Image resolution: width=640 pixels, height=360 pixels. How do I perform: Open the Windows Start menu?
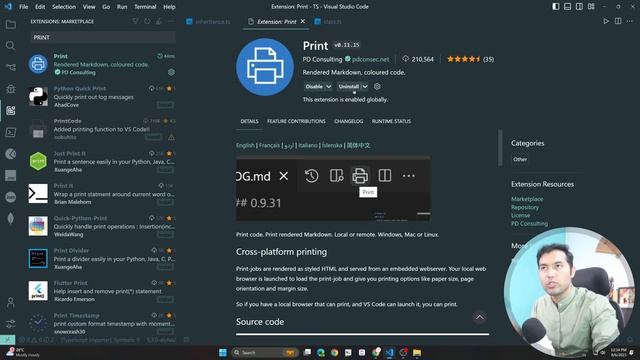click(x=223, y=352)
